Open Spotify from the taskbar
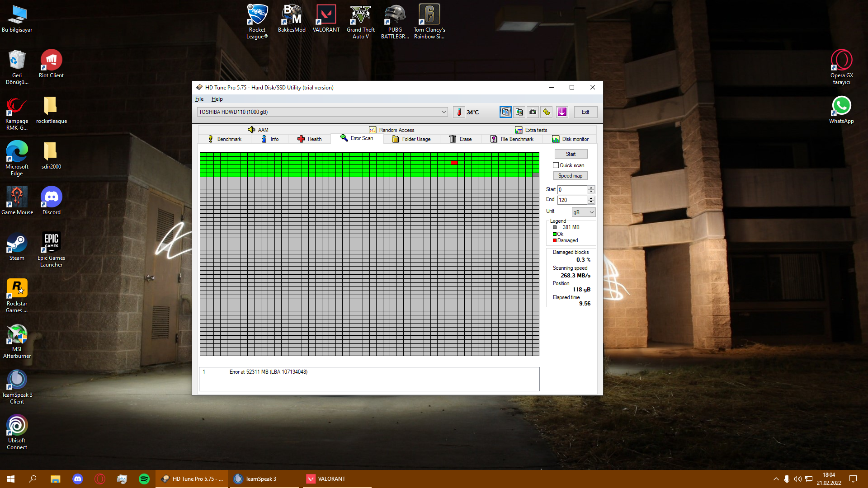Image resolution: width=868 pixels, height=488 pixels. [x=144, y=479]
